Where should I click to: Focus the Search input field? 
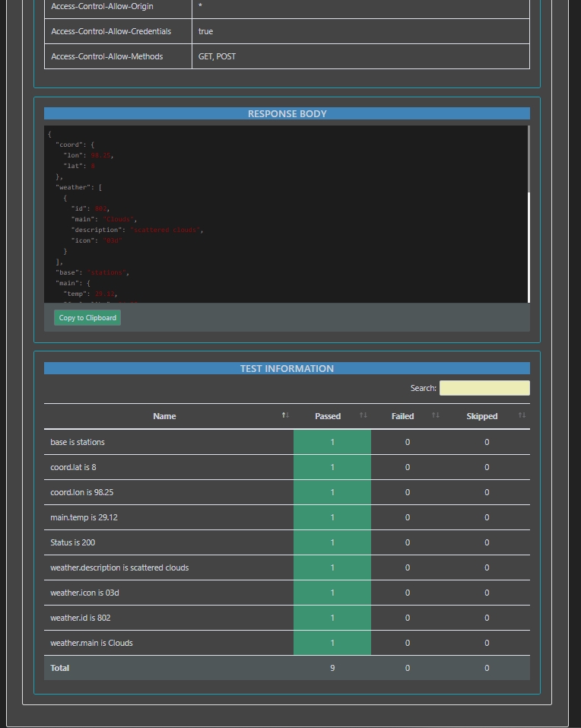click(x=484, y=388)
